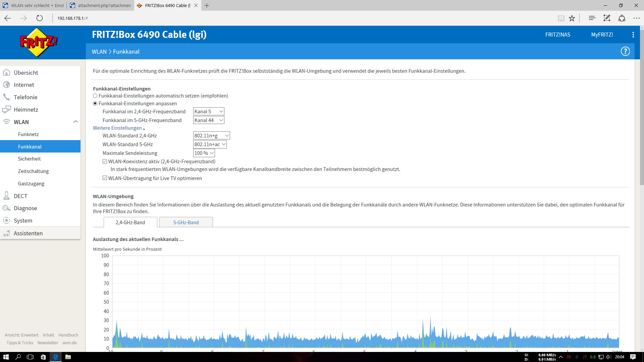644x362 pixels.
Task: Add page to favorites with star icon
Action: pos(572,18)
